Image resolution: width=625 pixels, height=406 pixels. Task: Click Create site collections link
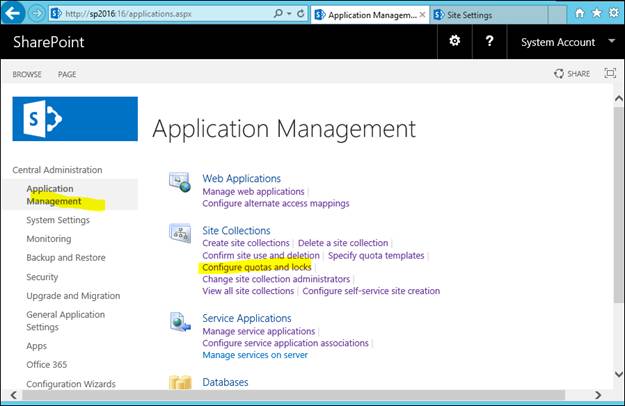(x=246, y=243)
